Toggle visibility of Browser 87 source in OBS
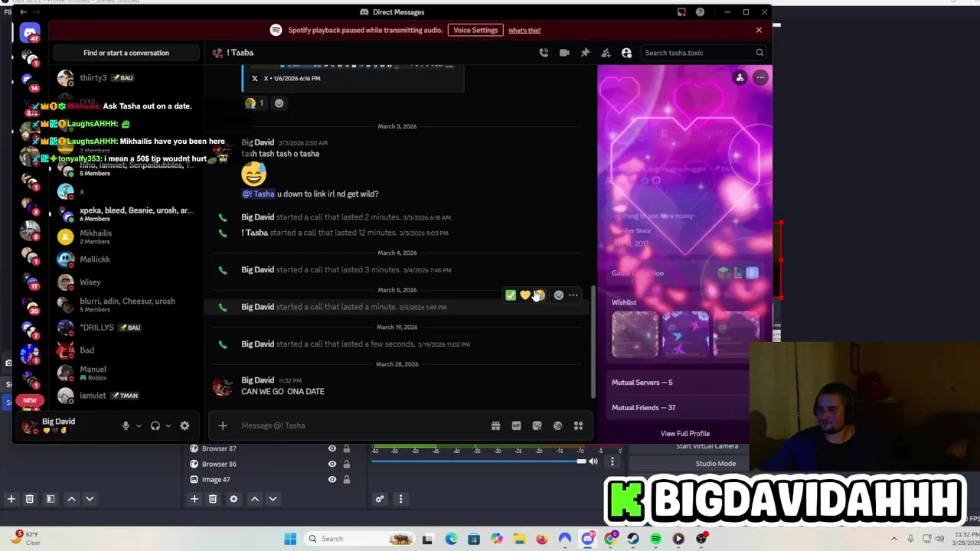 click(332, 448)
